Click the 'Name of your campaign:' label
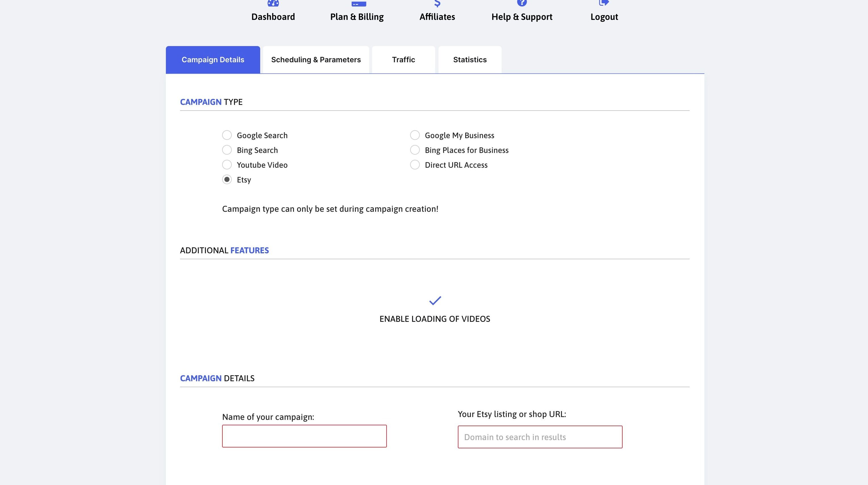 268,417
